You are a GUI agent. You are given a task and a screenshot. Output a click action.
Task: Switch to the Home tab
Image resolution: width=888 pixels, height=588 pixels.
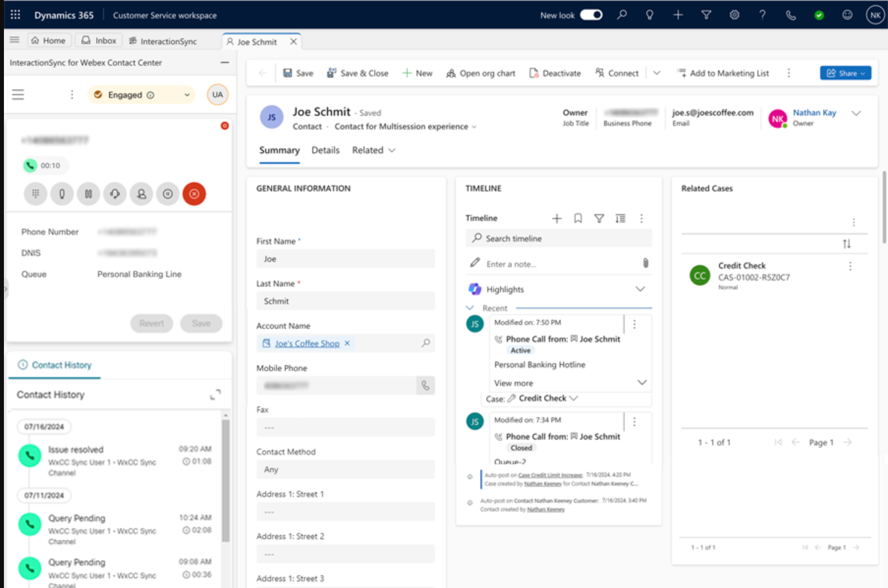[49, 40]
